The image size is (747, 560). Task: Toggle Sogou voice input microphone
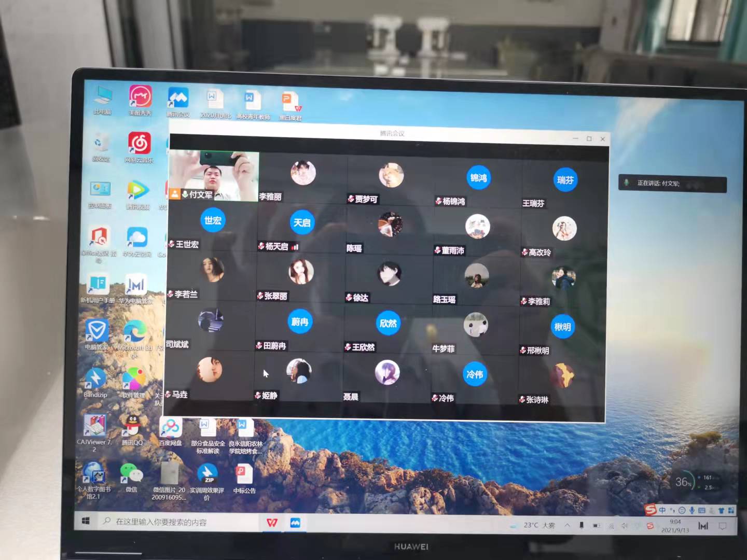coord(691,510)
